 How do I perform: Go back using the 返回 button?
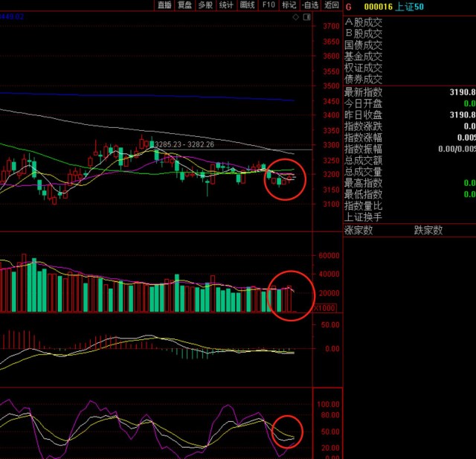pyautogui.click(x=332, y=5)
